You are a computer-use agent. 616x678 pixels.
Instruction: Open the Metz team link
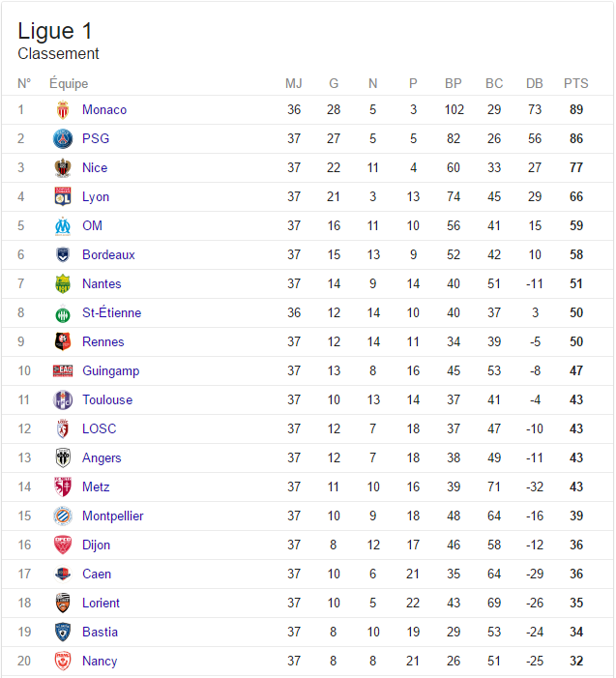click(x=96, y=486)
